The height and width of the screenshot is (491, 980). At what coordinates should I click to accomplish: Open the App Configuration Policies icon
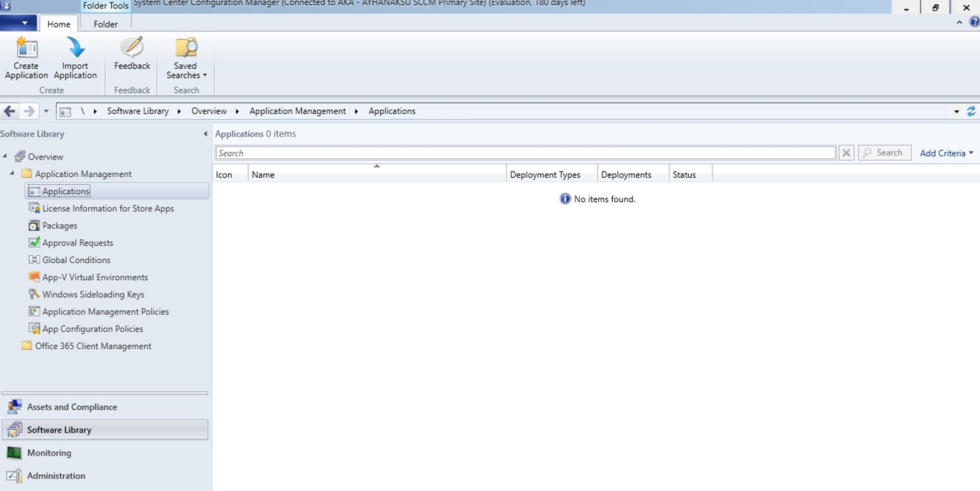pyautogui.click(x=34, y=329)
